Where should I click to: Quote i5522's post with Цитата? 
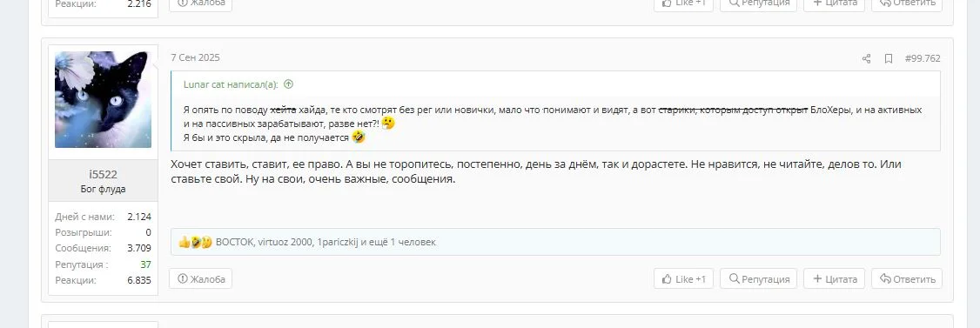pos(835,278)
